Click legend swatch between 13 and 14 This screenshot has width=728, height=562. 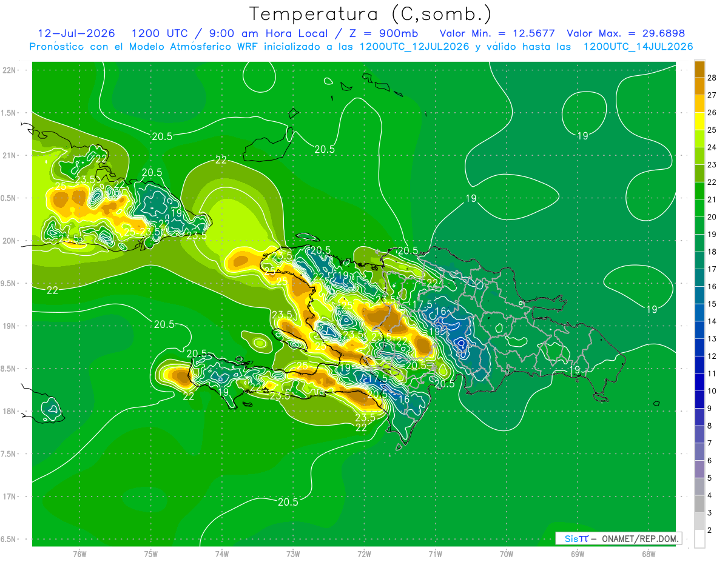tap(699, 330)
